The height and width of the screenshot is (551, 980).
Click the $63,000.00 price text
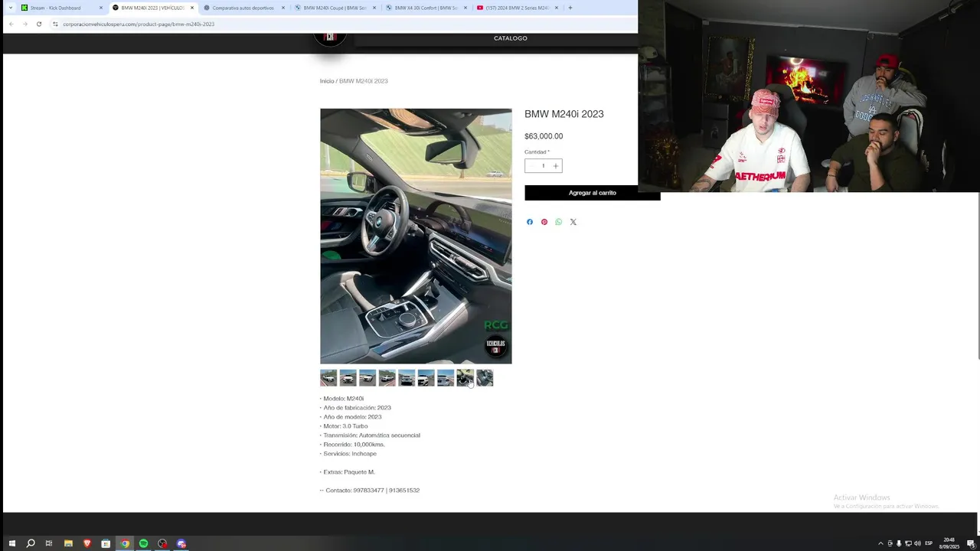(x=544, y=136)
